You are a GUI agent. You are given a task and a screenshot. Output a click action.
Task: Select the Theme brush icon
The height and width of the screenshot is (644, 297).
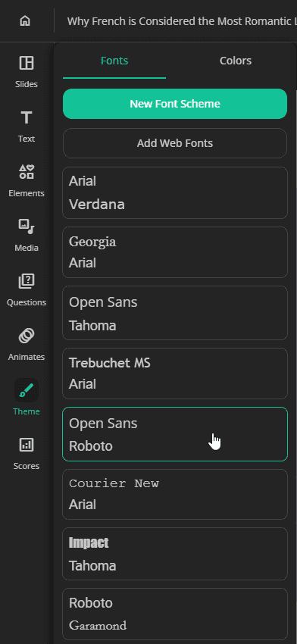pos(27,389)
